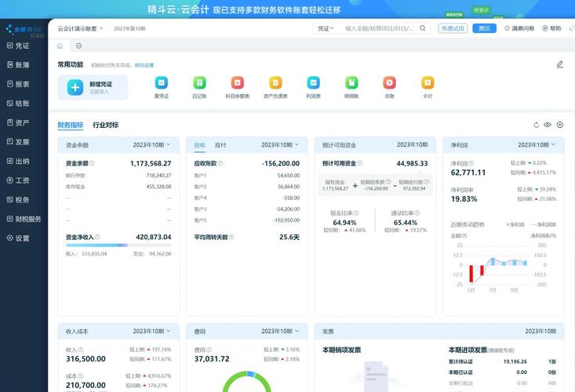Click the edit pencil icon for 常用功能
The width and height of the screenshot is (575, 392).
[x=559, y=65]
